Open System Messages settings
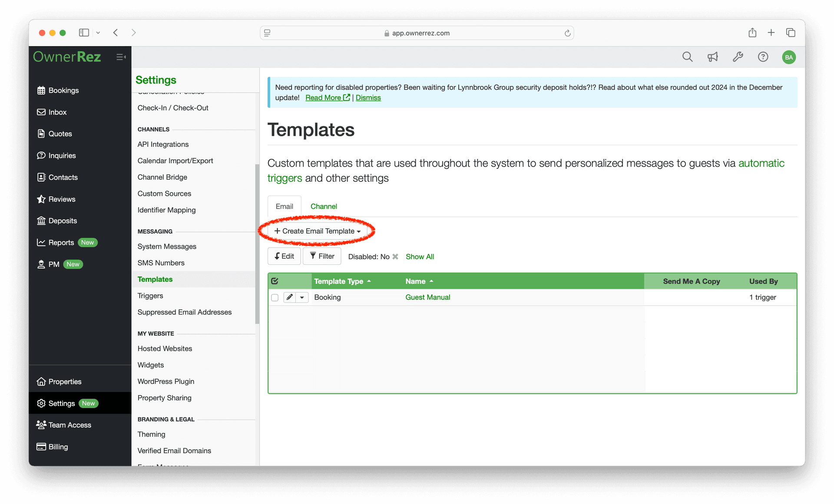The width and height of the screenshot is (834, 504). [x=167, y=246]
